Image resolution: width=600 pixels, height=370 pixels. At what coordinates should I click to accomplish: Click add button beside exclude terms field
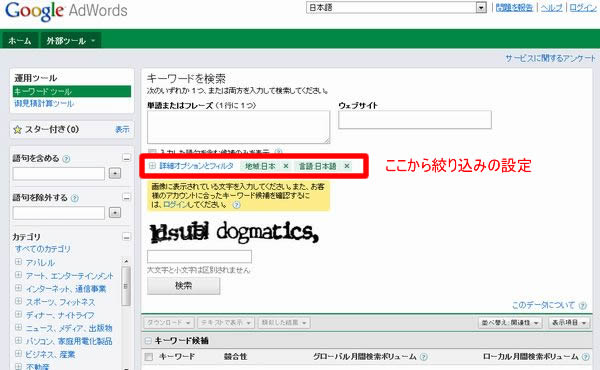(x=115, y=213)
